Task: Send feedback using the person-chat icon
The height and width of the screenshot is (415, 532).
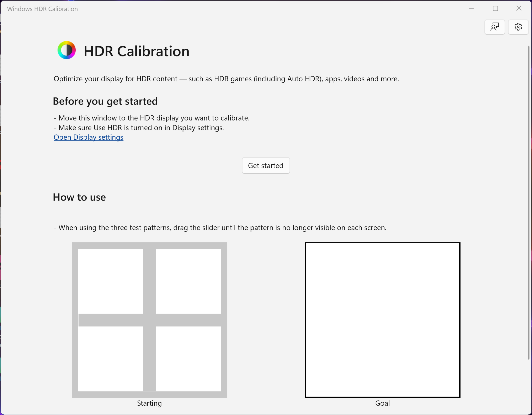Action: click(495, 27)
